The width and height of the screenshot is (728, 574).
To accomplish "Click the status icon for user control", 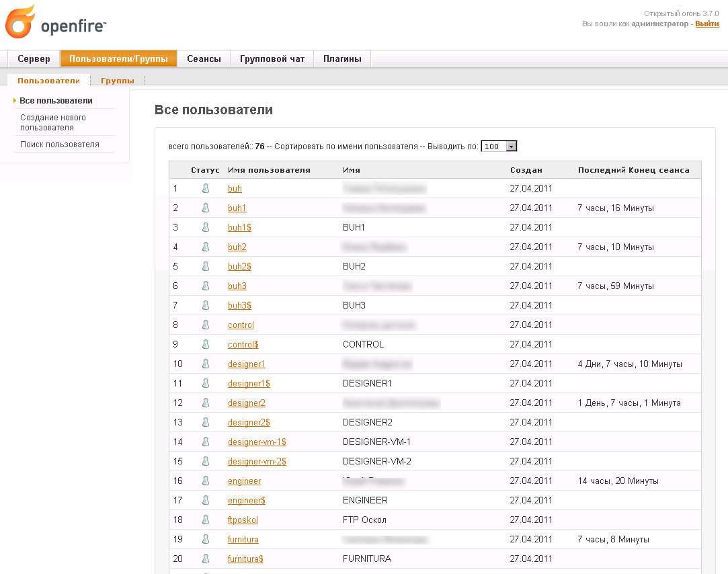I will click(206, 325).
